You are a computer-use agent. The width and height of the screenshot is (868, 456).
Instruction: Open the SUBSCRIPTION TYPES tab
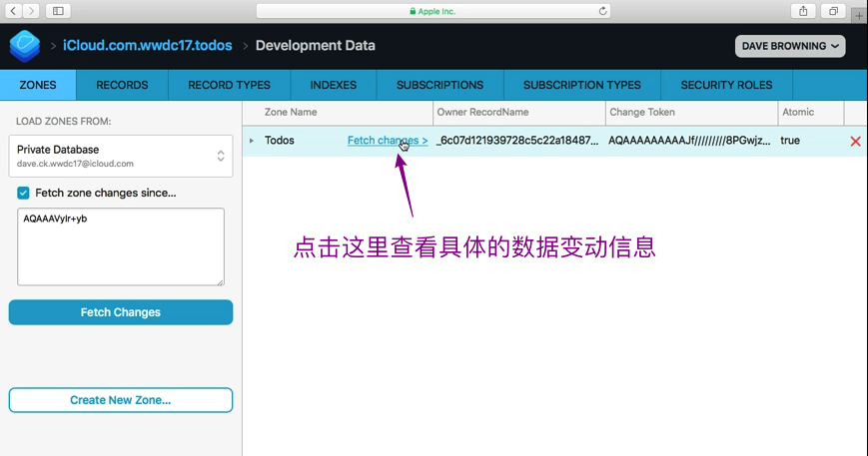(581, 85)
